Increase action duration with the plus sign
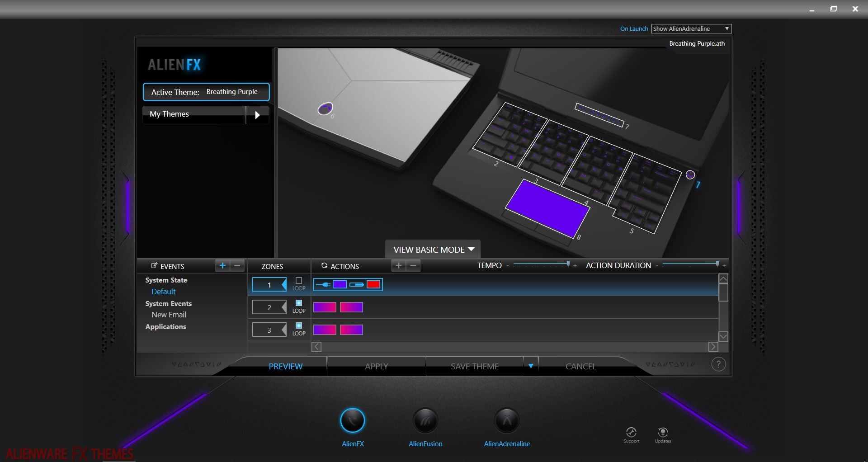Screen dimensions: 868x462 click(724, 266)
